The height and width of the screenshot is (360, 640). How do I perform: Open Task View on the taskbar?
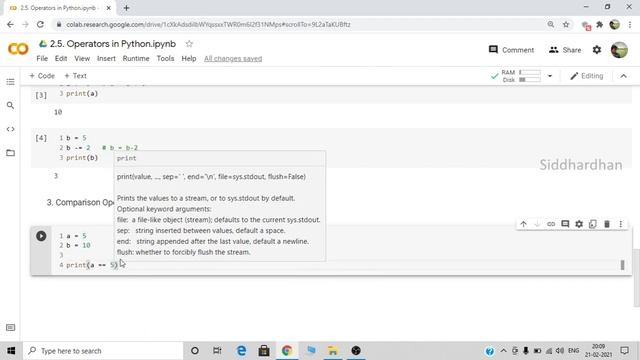tap(217, 351)
